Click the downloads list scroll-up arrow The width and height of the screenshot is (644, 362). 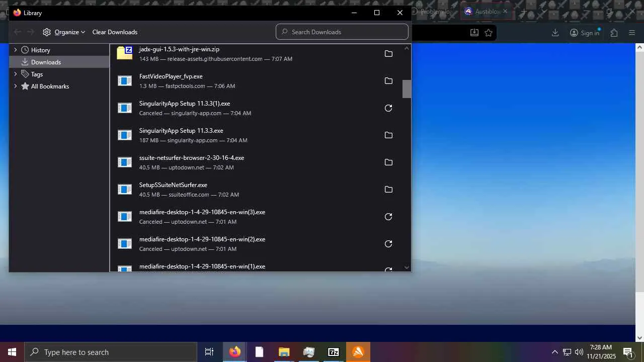(407, 48)
